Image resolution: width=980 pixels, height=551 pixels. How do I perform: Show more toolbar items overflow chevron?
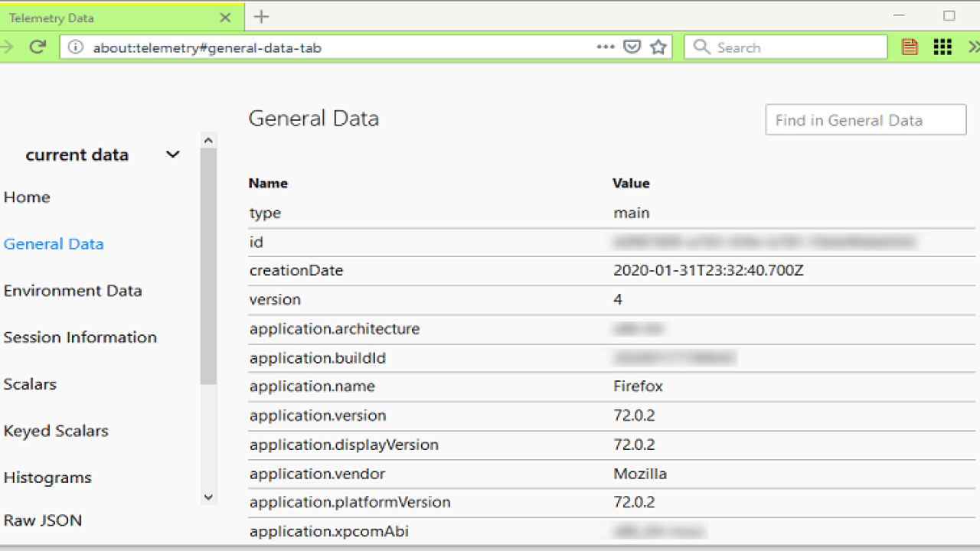(973, 47)
